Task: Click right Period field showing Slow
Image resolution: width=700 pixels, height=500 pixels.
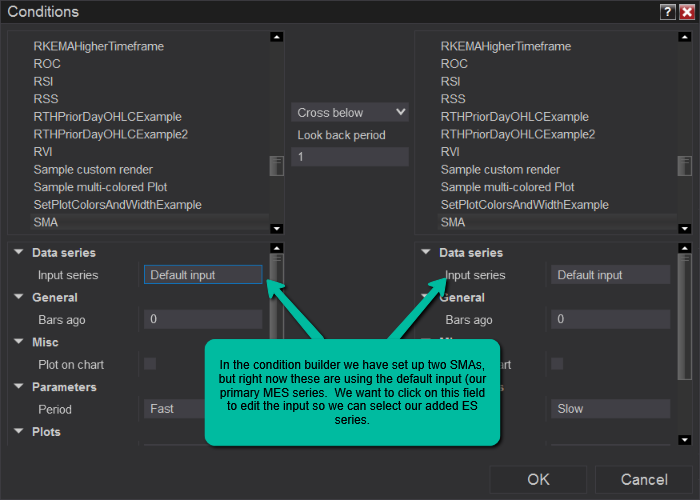Action: point(610,408)
